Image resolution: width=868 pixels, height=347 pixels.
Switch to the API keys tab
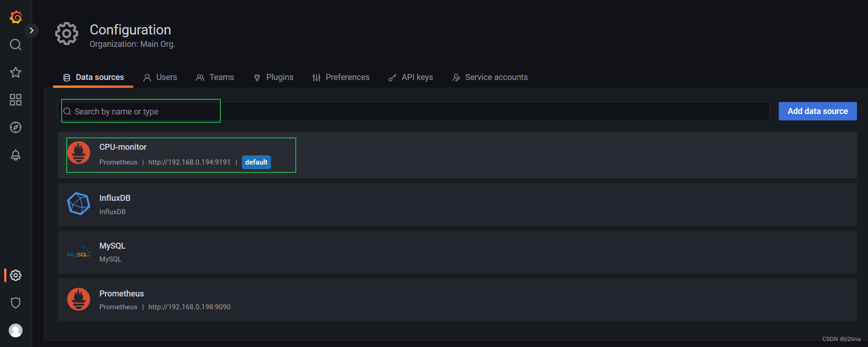point(411,77)
